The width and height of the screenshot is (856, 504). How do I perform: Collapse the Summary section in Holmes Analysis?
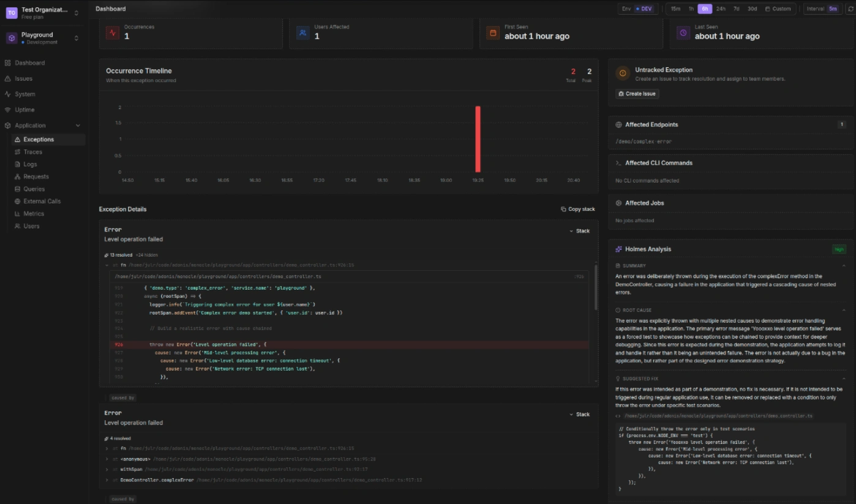point(844,265)
